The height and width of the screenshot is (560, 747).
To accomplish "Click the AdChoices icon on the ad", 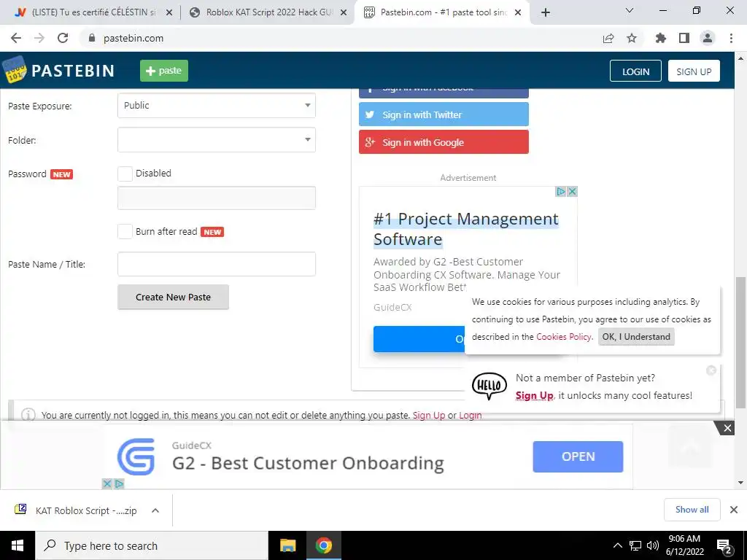I will pos(561,192).
